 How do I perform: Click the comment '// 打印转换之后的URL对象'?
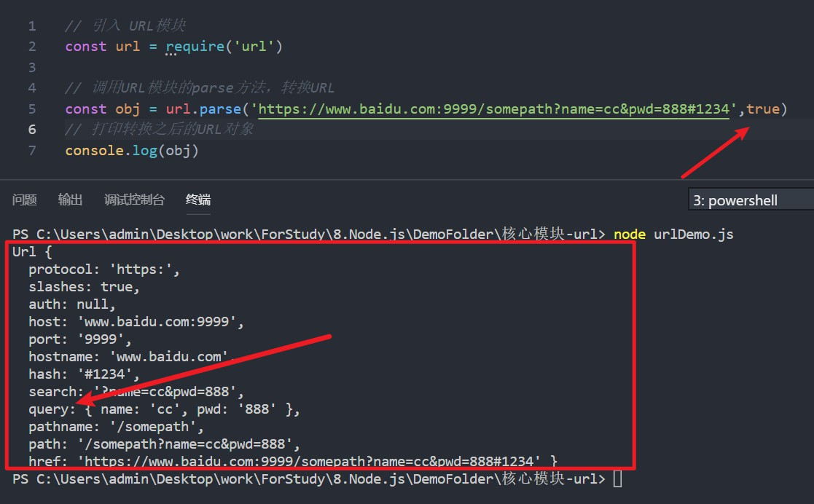pos(160,129)
